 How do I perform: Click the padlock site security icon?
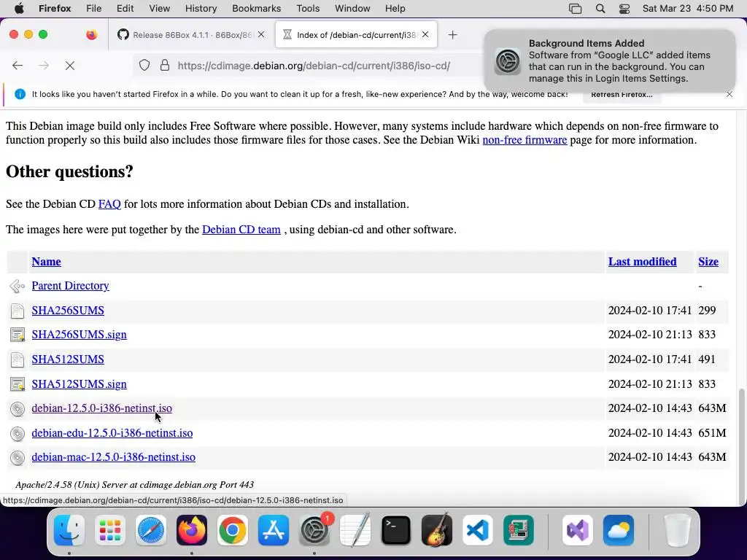(165, 65)
